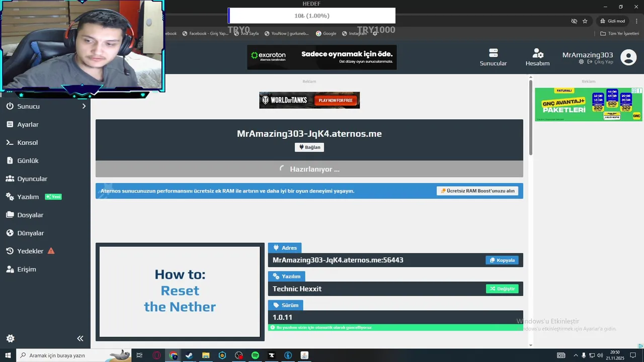Show hidden system tray icons
644x362 pixels.
576,355
